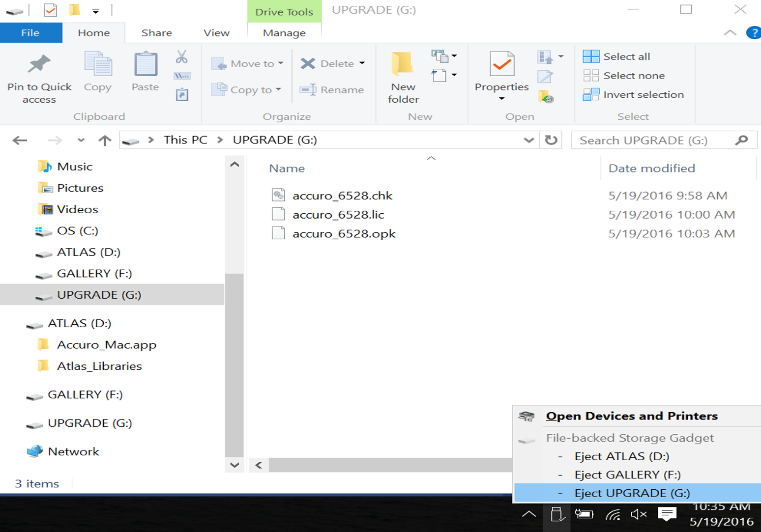Click the Rename button
The image size is (761, 532).
[332, 89]
